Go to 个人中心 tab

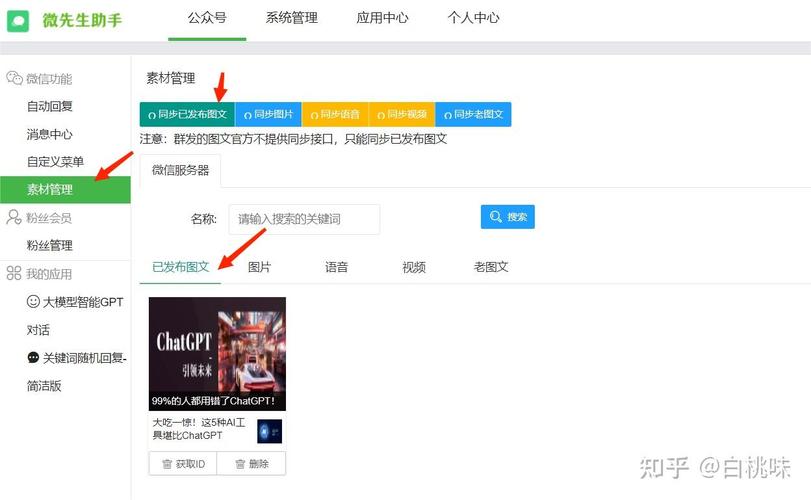pyautogui.click(x=473, y=18)
